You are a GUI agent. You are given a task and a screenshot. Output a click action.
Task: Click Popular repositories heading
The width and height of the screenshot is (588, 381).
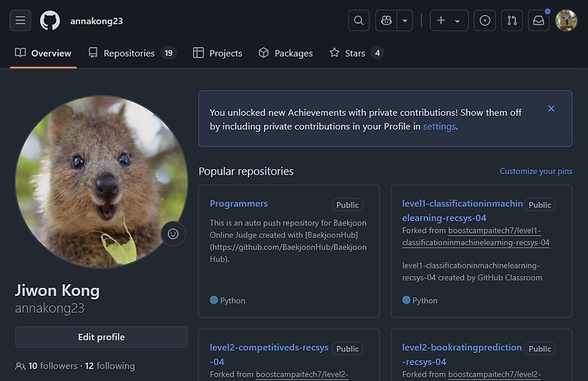click(246, 171)
